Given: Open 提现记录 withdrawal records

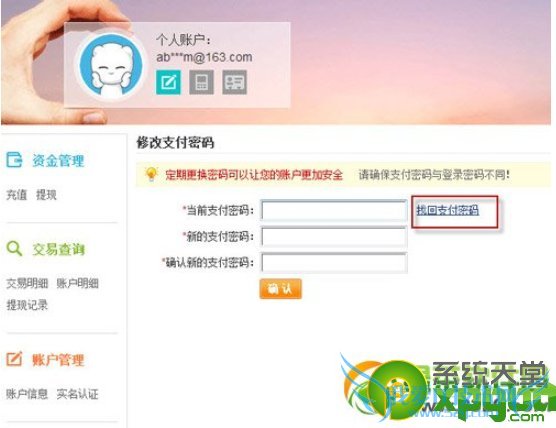Looking at the screenshot, I should 27,305.
